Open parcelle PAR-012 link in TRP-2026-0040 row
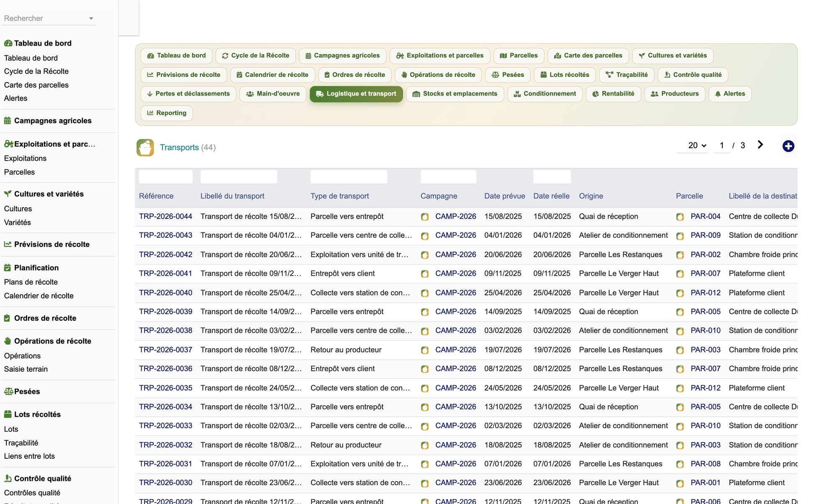 (x=705, y=293)
